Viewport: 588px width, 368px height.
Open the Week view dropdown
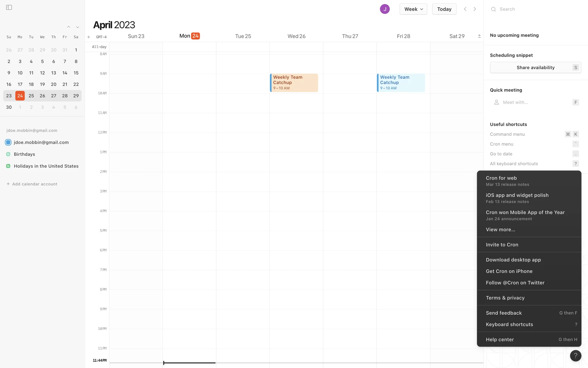(413, 9)
